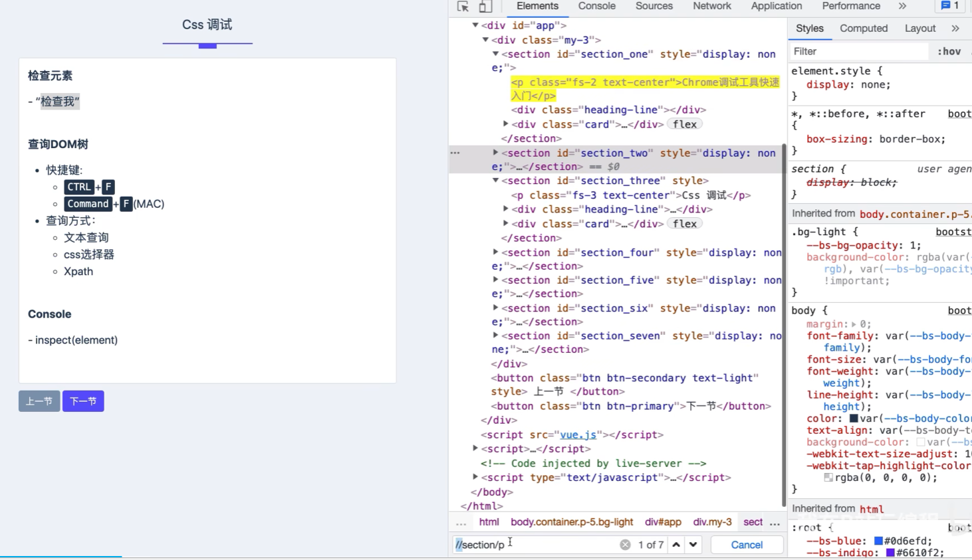Viewport: 972px width, 560px height.
Task: Select the live-server comment node
Action: [x=593, y=464]
